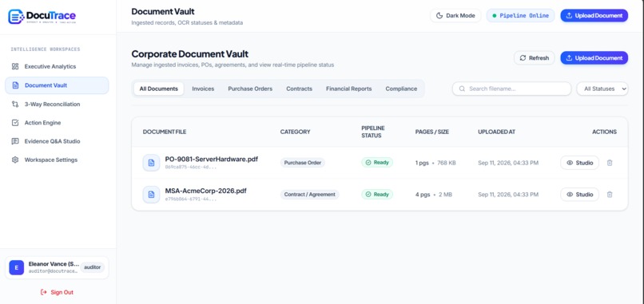Click Upload Document beside Refresh
The width and height of the screenshot is (644, 304).
[x=594, y=57]
